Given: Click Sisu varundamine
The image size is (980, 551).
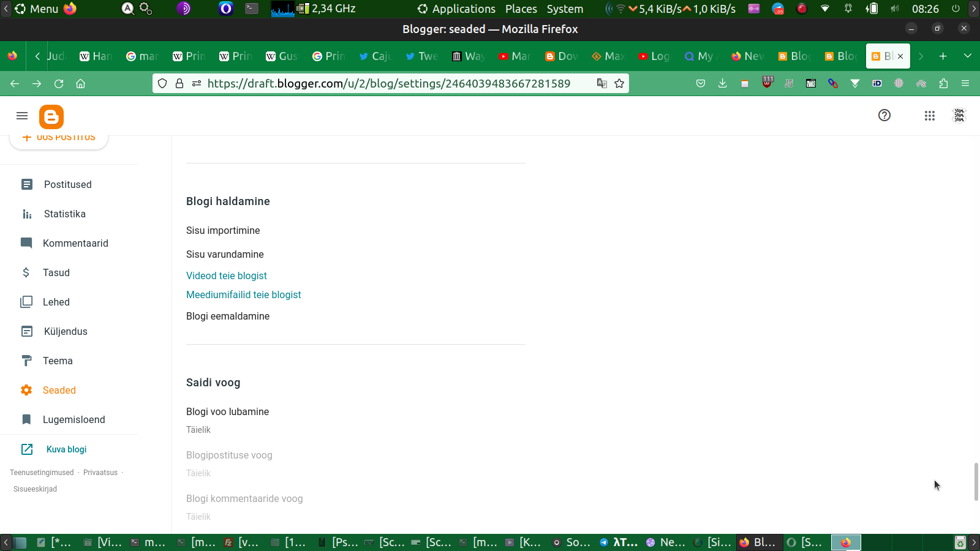Looking at the screenshot, I should click(x=225, y=254).
